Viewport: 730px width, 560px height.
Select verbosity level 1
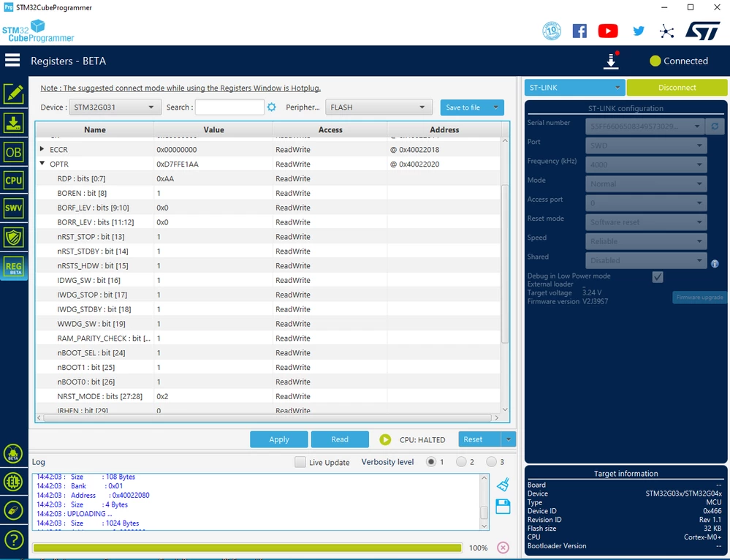[431, 462]
